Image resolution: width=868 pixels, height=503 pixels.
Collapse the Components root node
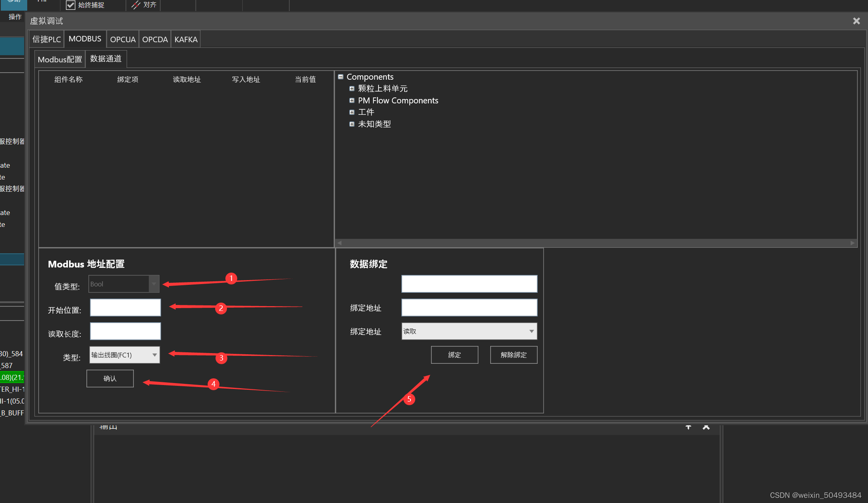341,77
